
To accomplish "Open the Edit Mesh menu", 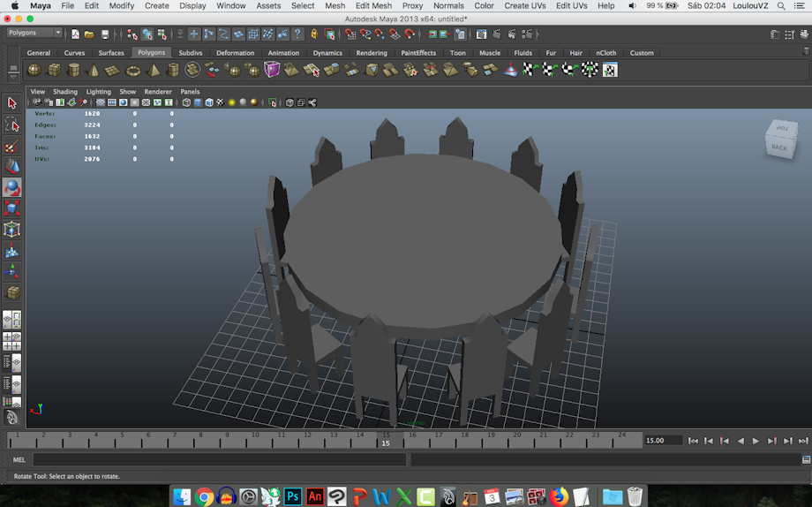I will (x=373, y=5).
